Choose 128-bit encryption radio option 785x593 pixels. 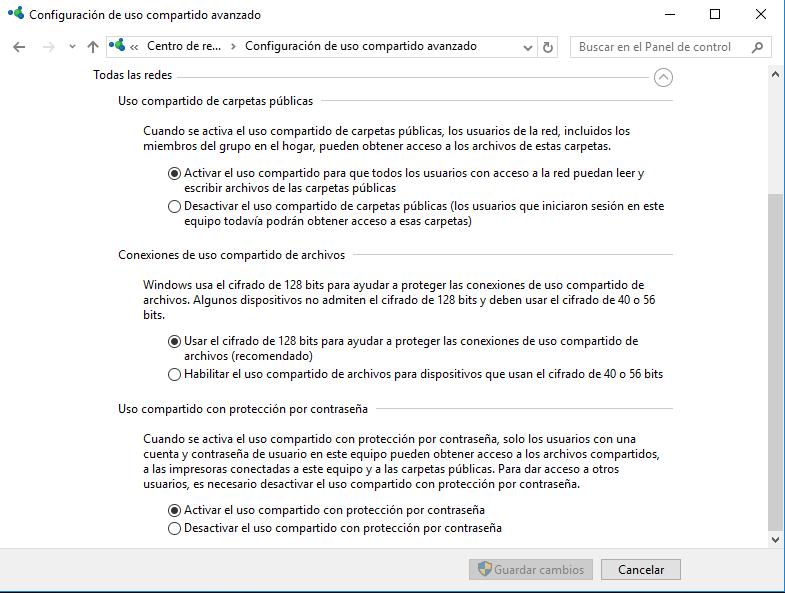pos(174,342)
